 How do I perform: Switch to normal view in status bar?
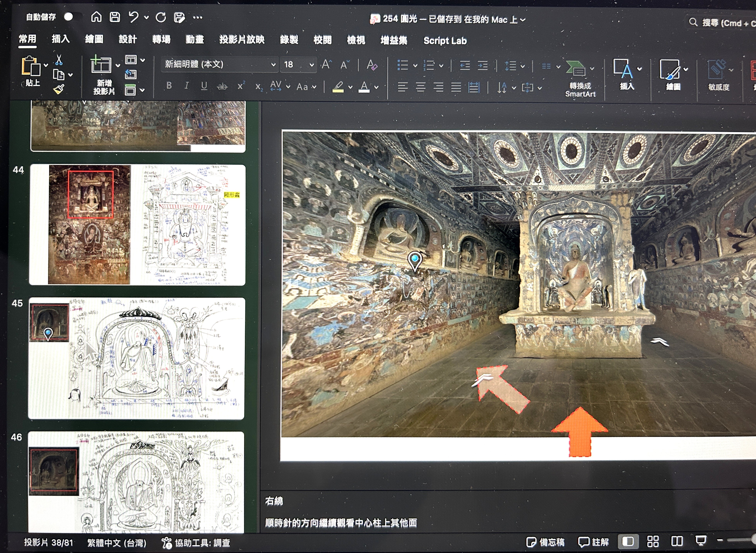pyautogui.click(x=628, y=541)
